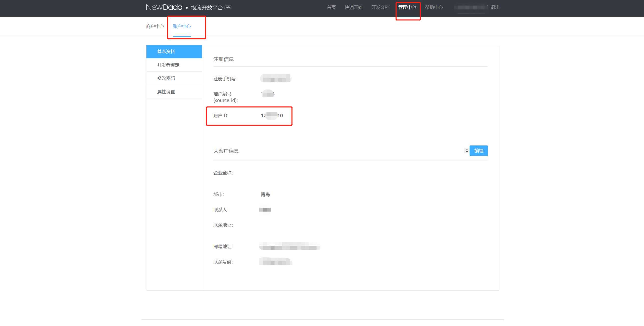Open the 首页 nav item
This screenshot has height=326, width=644.
click(331, 7)
